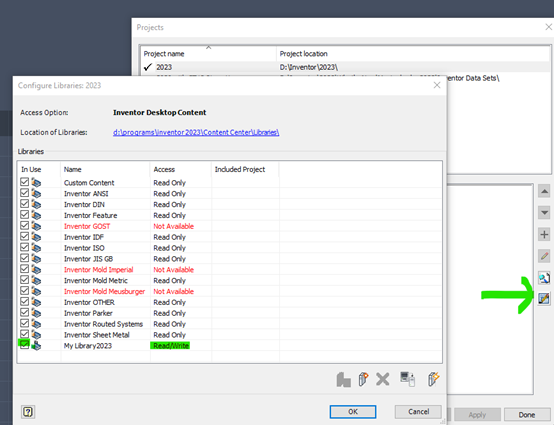
Task: Click the green library icon in My Library2023 row
Action: [36, 346]
